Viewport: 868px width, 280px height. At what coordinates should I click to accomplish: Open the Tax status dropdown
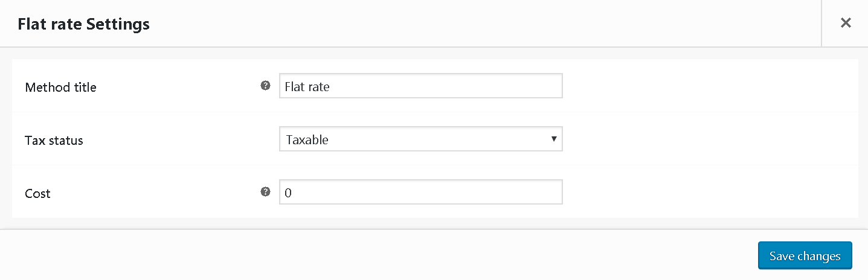(421, 139)
